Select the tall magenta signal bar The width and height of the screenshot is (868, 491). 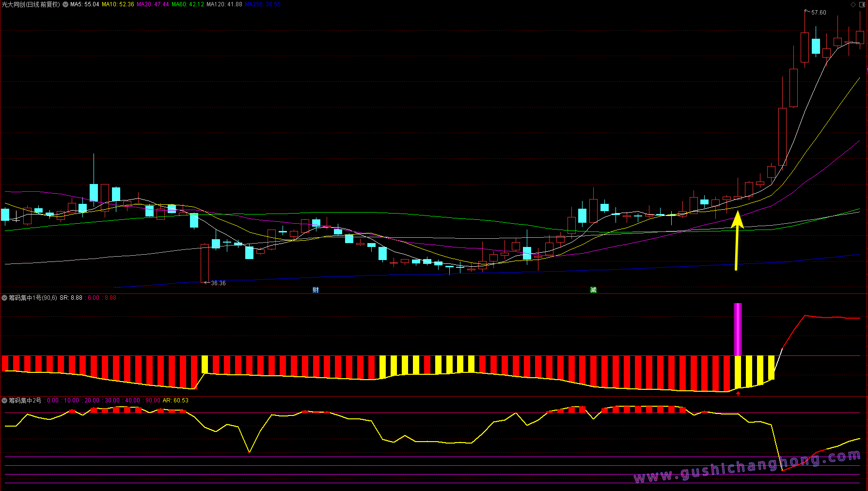[738, 329]
